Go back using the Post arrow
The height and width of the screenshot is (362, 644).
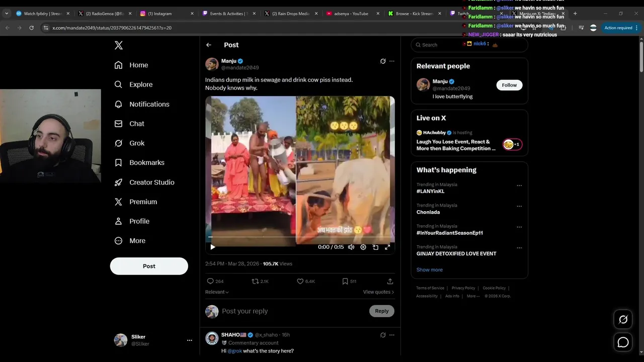[x=209, y=45]
